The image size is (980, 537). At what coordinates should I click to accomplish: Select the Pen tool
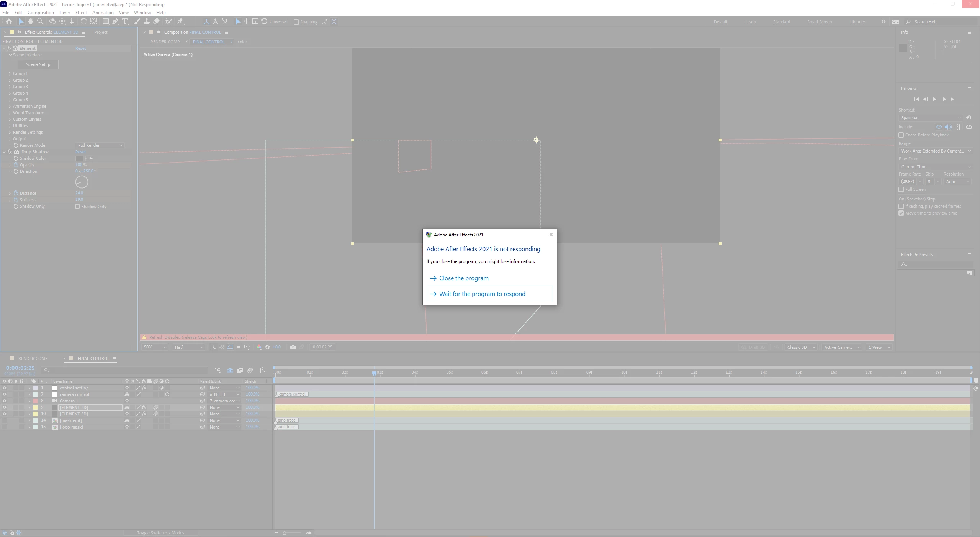(115, 21)
